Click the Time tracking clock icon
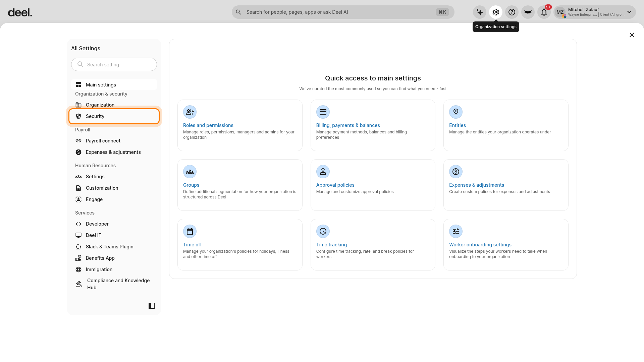 click(323, 231)
